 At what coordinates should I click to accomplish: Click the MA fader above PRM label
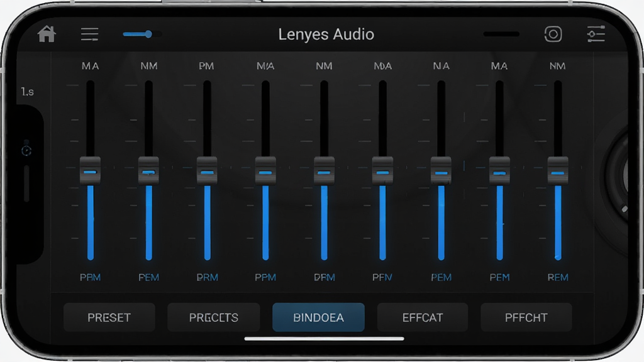click(90, 170)
